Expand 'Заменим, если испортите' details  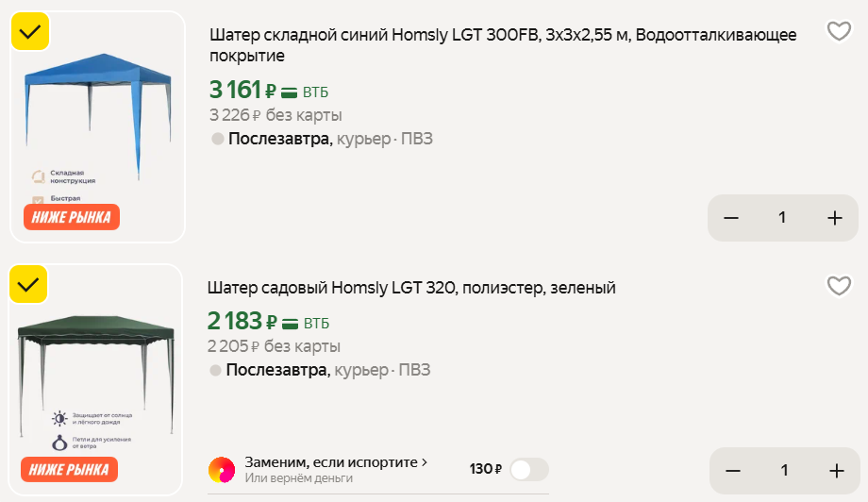[336, 462]
